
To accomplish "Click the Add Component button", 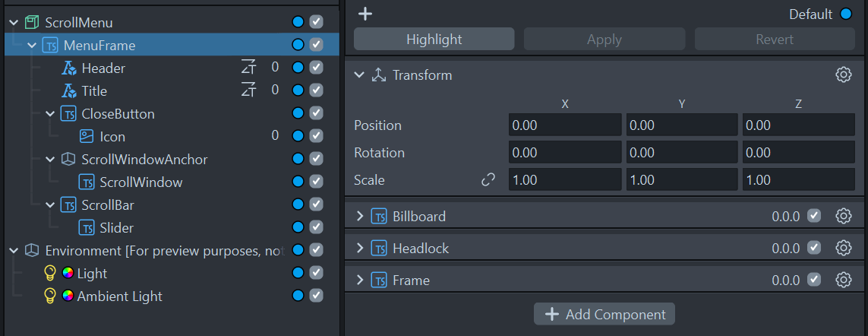I will pyautogui.click(x=604, y=314).
